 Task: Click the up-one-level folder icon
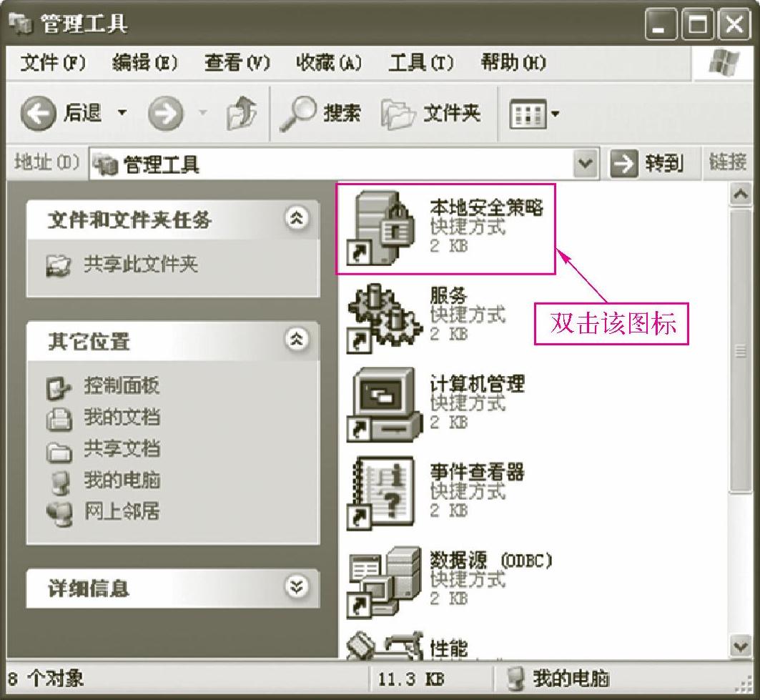coord(242,113)
